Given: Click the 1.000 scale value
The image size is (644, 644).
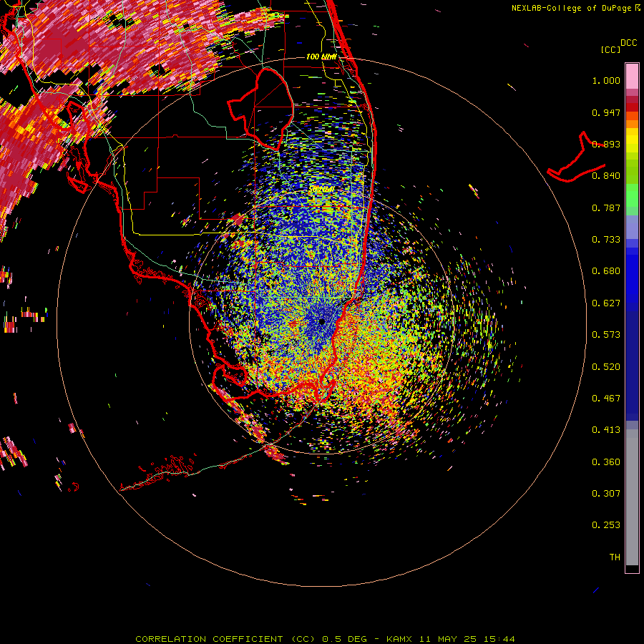Looking at the screenshot, I should [x=606, y=80].
